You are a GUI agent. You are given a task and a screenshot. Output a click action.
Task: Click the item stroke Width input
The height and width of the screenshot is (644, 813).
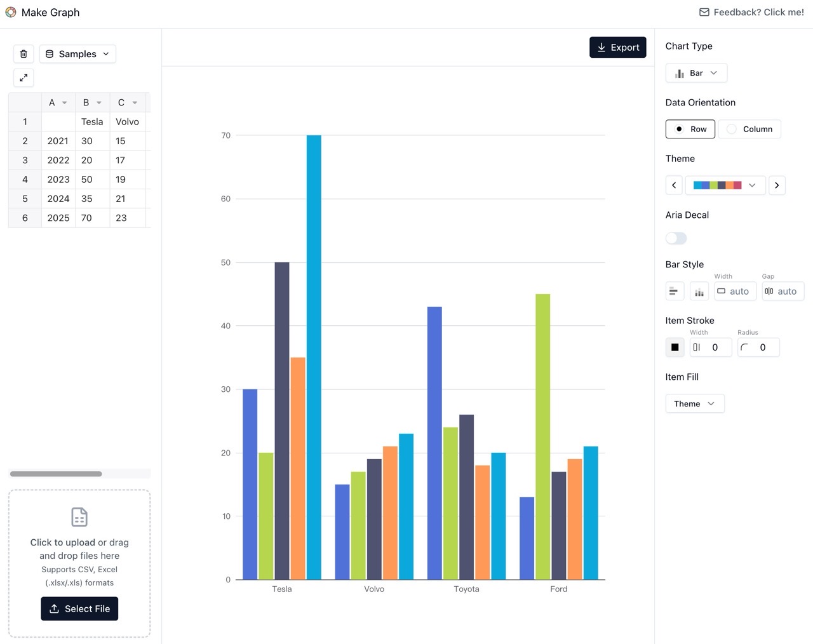(x=711, y=347)
